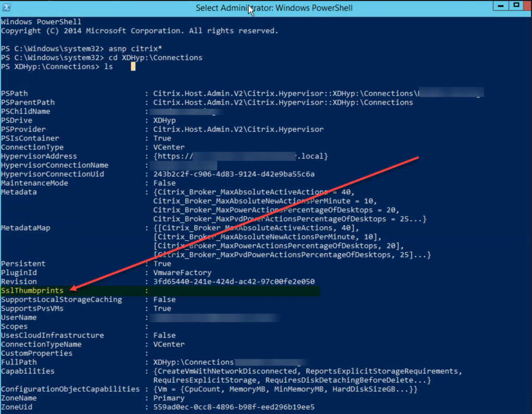Click the window title 'Select Administrator: Windows PowerShell'
532x414 pixels.
click(274, 8)
